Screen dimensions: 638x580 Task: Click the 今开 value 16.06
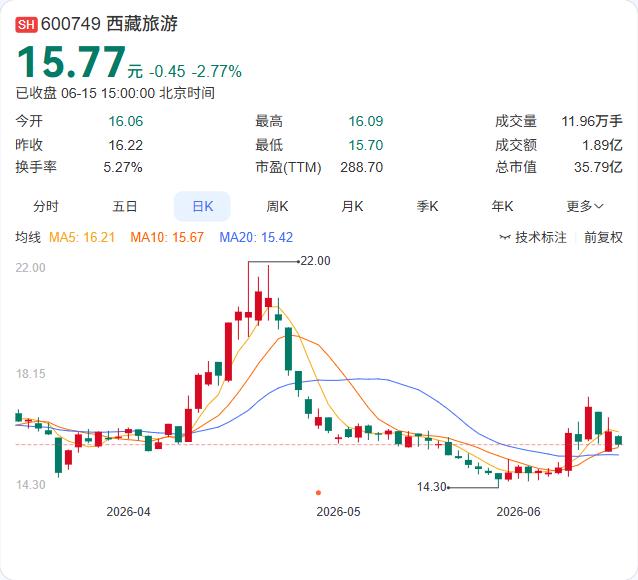pyautogui.click(x=126, y=121)
